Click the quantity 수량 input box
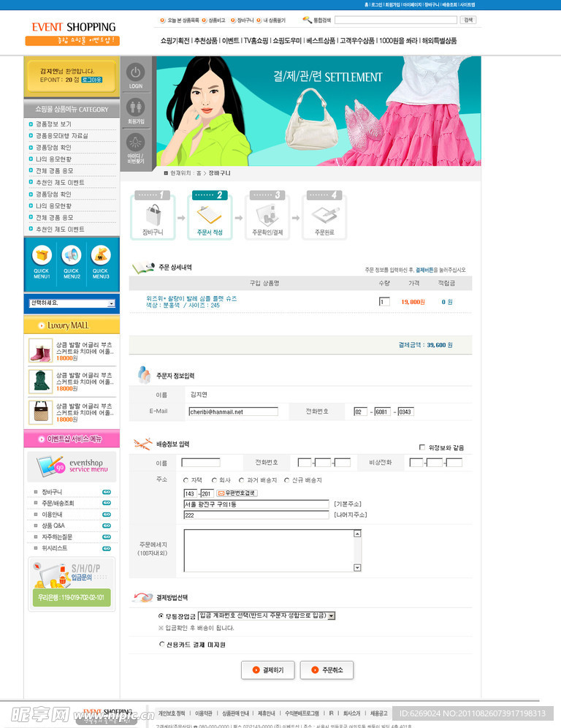The height and width of the screenshot is (728, 561). tap(384, 302)
